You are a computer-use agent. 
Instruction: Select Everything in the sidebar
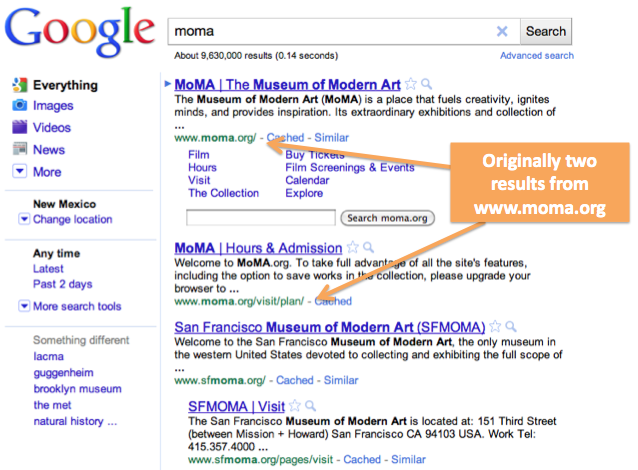pyautogui.click(x=66, y=85)
